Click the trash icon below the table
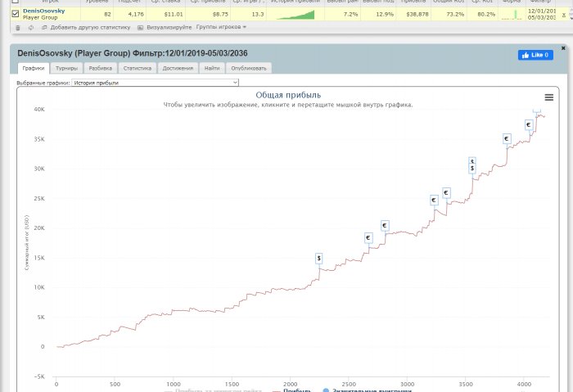Viewport: 573px width, 392px height. click(18, 27)
